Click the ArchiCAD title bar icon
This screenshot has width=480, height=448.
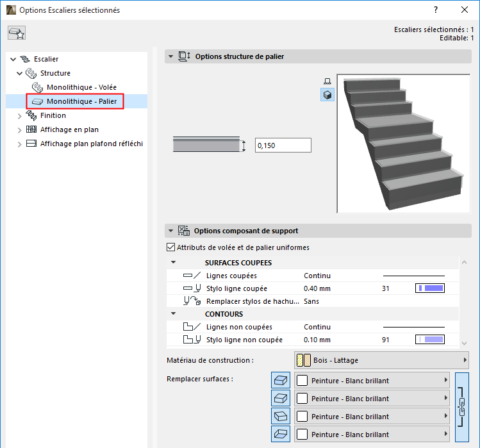[11, 10]
